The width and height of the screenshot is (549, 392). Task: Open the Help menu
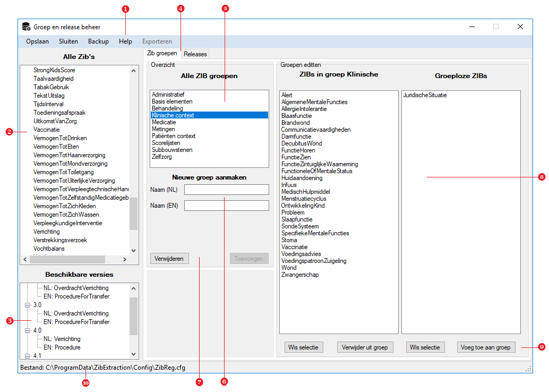125,41
